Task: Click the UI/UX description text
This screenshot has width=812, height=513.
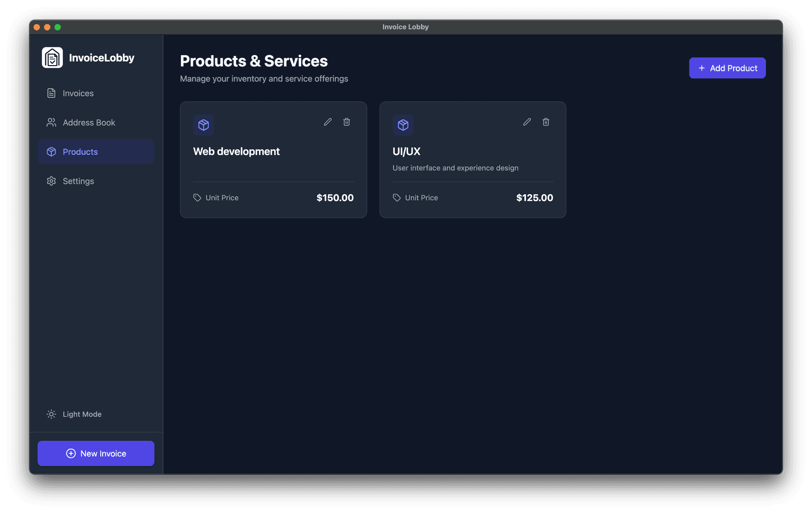Action: [x=455, y=168]
